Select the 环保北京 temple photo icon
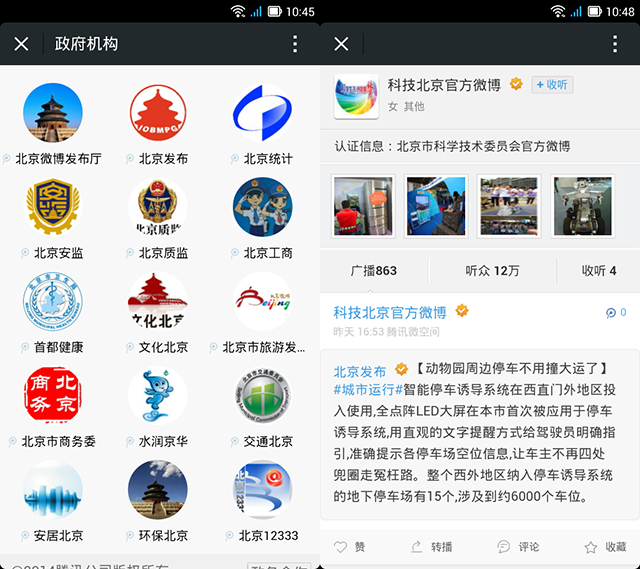 coord(158,490)
